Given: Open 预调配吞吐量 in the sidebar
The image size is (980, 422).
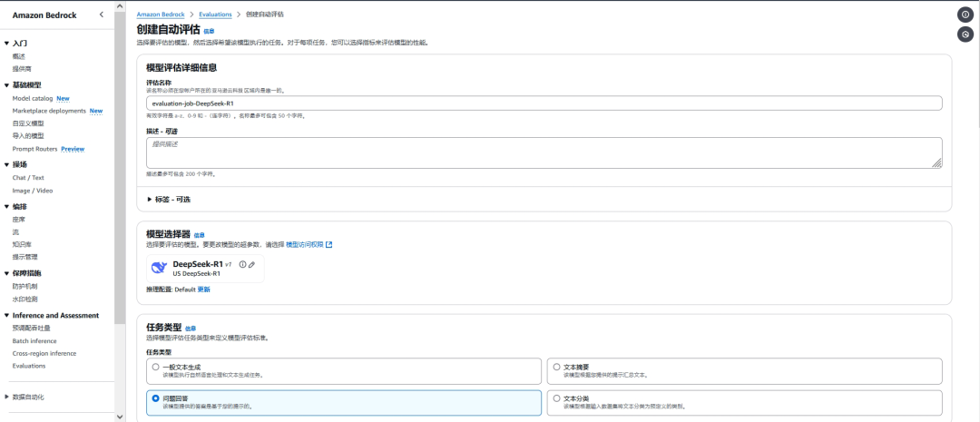Looking at the screenshot, I should coord(31,329).
